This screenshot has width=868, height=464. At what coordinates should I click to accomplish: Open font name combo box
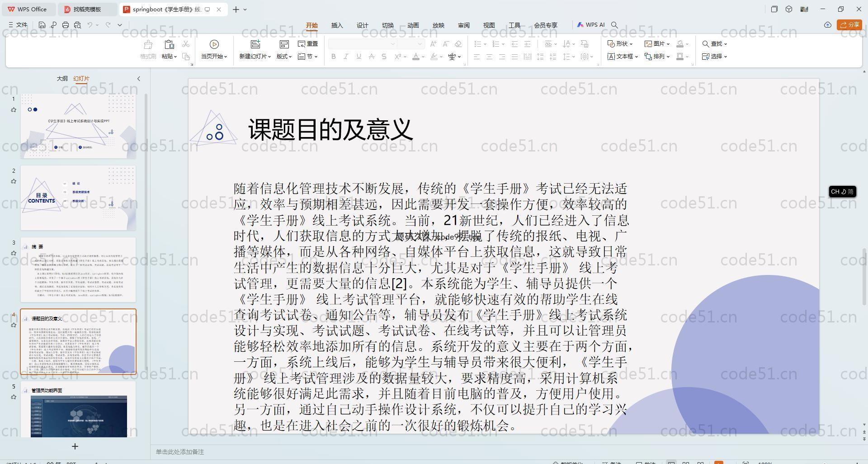(362, 44)
